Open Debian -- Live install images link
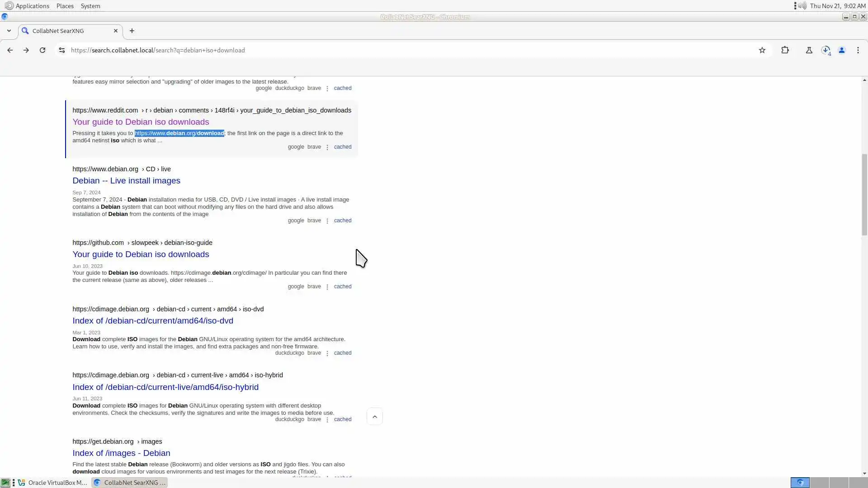868x488 pixels. 126,181
